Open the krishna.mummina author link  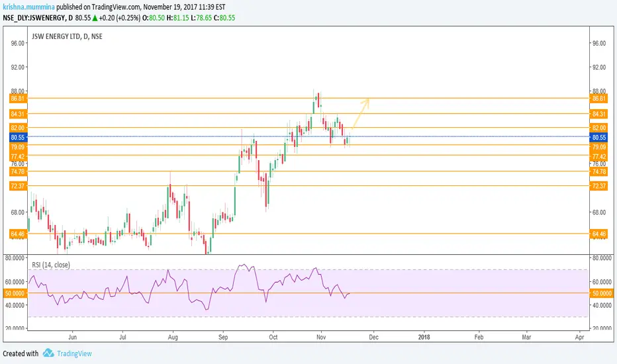pos(28,7)
